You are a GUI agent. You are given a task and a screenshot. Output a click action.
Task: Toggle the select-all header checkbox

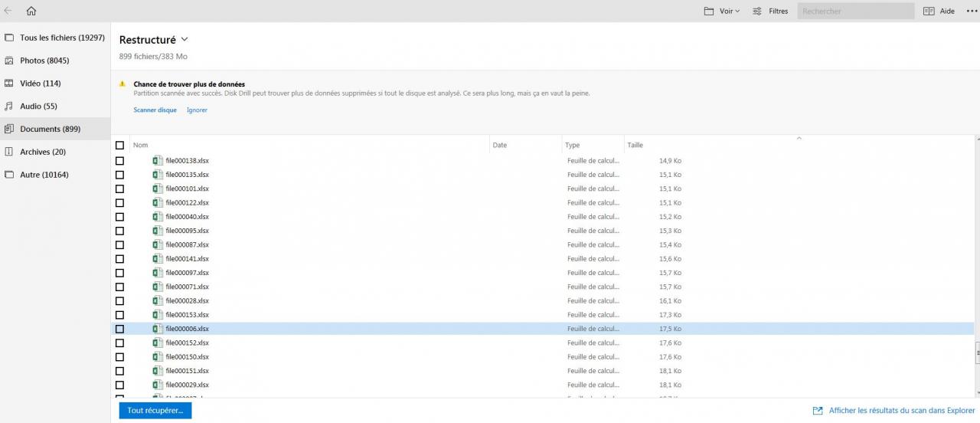click(x=119, y=145)
